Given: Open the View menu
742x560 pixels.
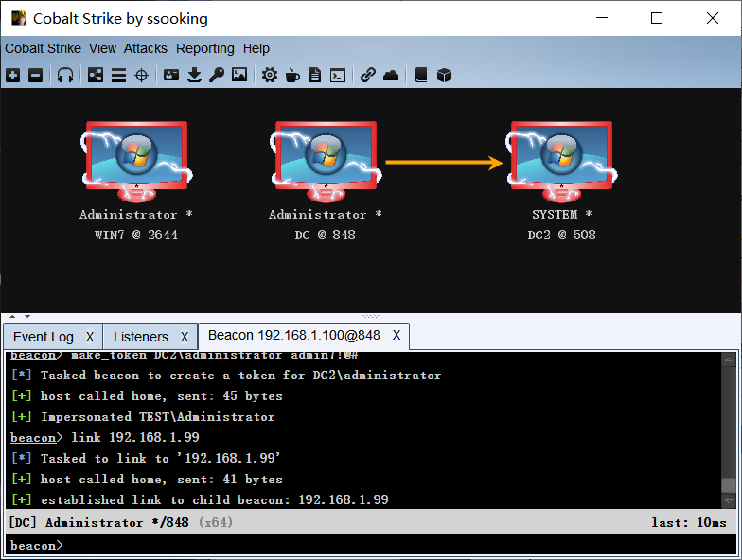Looking at the screenshot, I should click(x=102, y=48).
